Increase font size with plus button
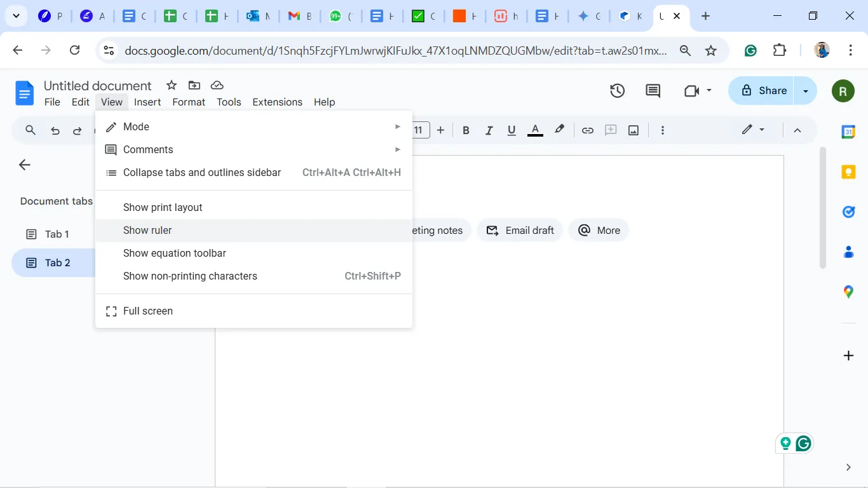 click(x=440, y=130)
